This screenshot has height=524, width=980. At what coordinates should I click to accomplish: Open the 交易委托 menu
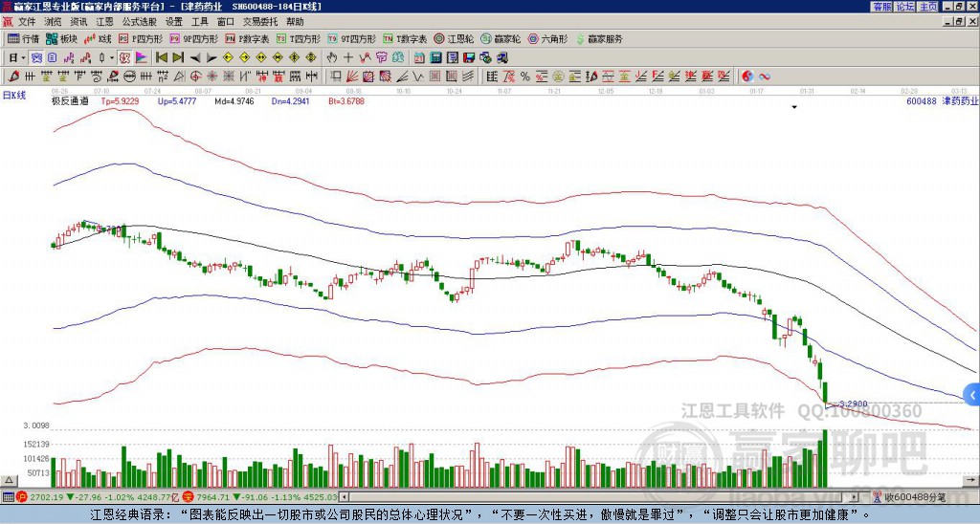[260, 22]
